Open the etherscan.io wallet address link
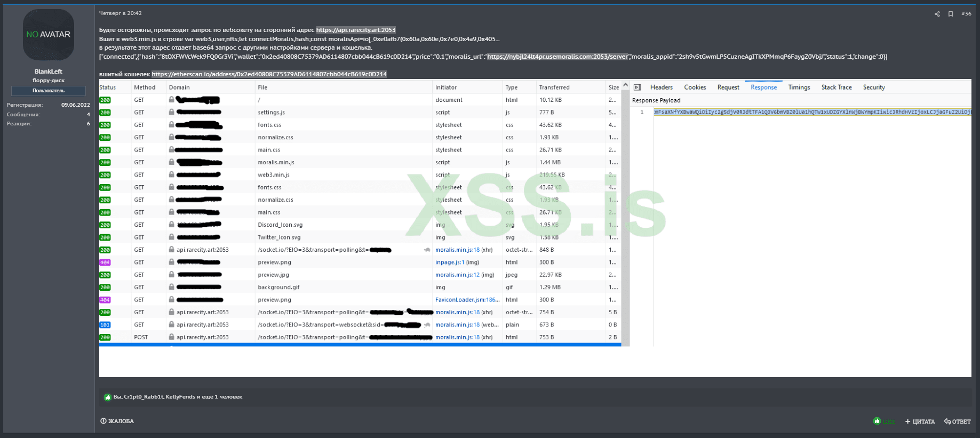This screenshot has width=980, height=438. (269, 74)
